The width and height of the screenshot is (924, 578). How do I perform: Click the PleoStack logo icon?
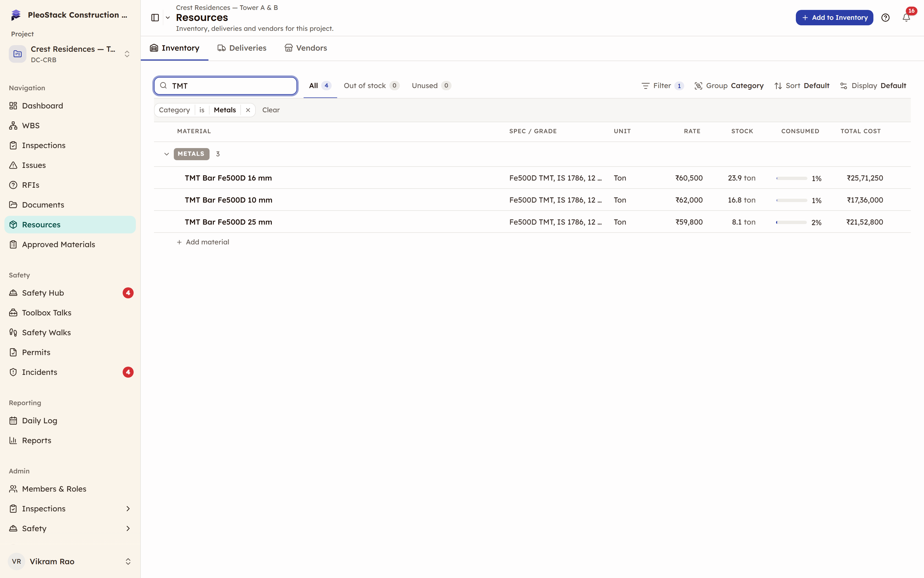tap(16, 15)
